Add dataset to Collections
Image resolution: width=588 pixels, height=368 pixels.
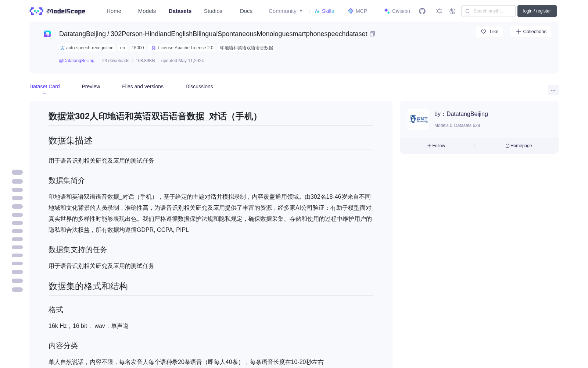[x=531, y=32]
